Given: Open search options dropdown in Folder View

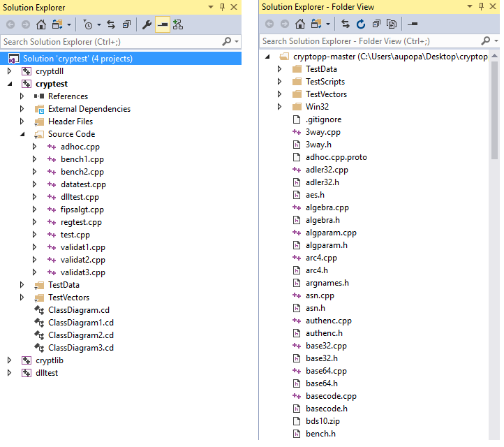Looking at the screenshot, I should pyautogui.click(x=496, y=41).
